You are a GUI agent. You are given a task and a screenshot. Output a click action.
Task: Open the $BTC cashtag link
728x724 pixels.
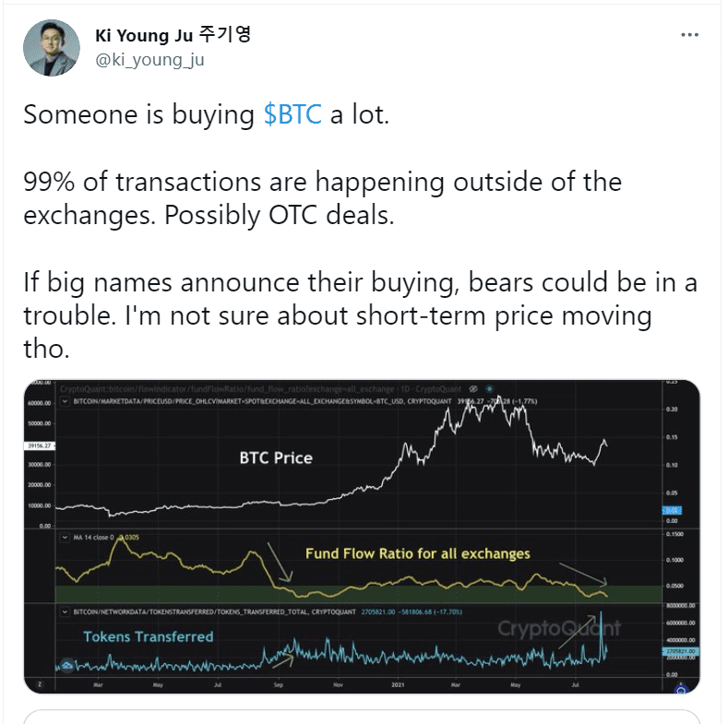(292, 114)
